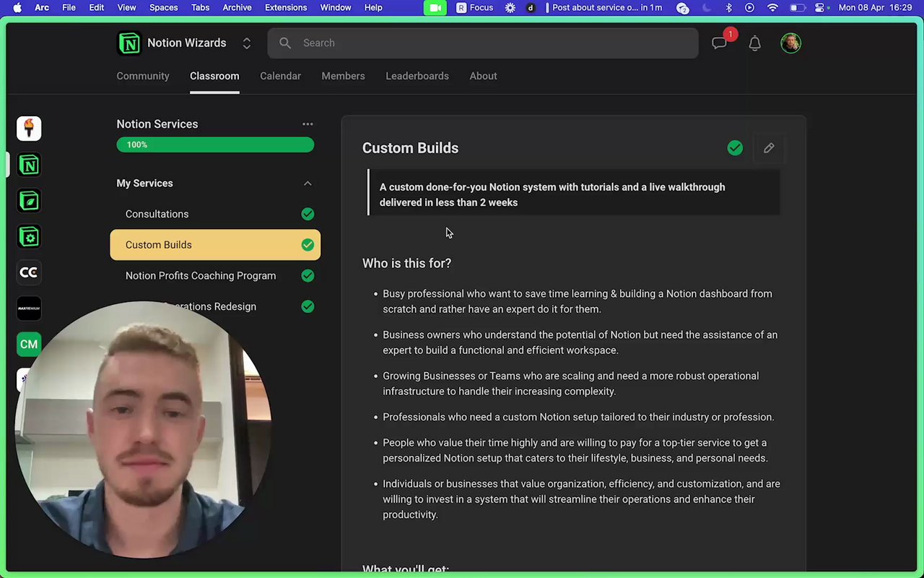Collapse the My Services section chevron
The height and width of the screenshot is (578, 924).
[x=308, y=184]
